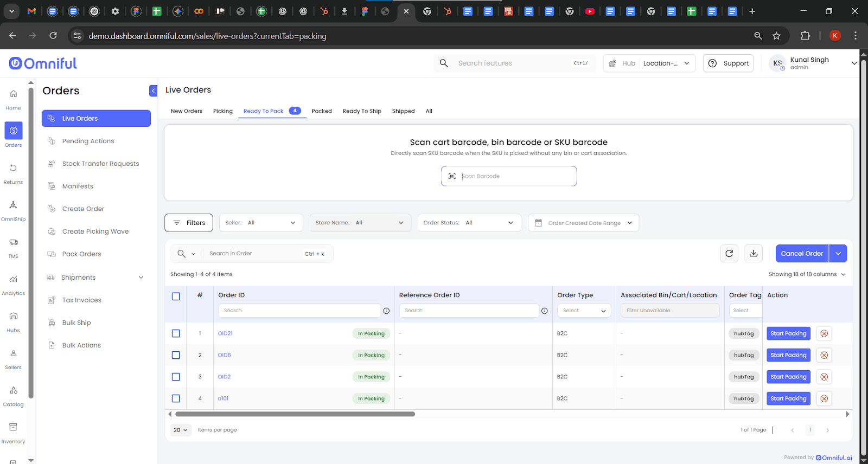Image resolution: width=868 pixels, height=464 pixels.
Task: Click the info icon beside Order ID search
Action: (x=386, y=311)
